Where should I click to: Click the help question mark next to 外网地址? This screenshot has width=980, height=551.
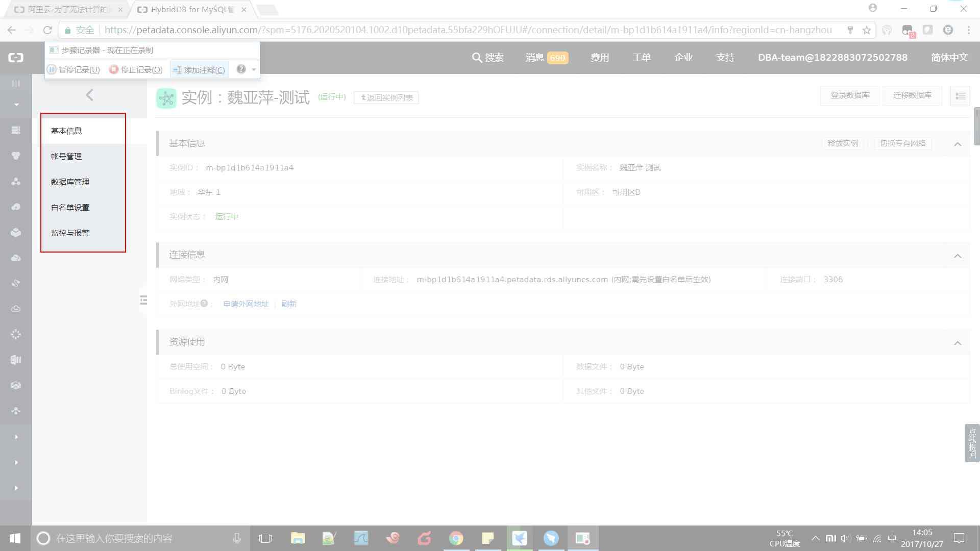204,304
